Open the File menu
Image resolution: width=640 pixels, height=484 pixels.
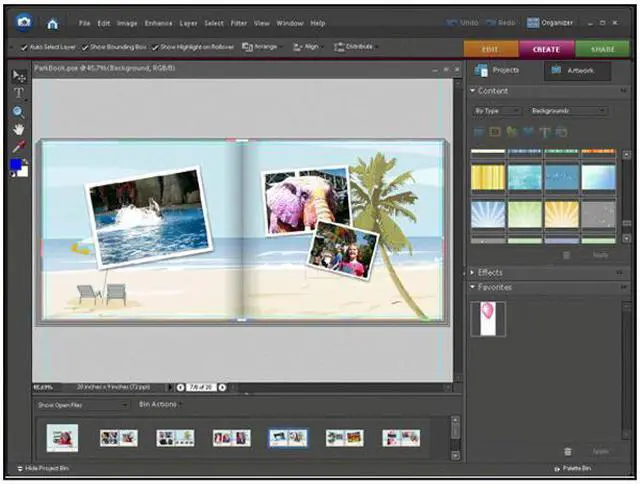(84, 23)
